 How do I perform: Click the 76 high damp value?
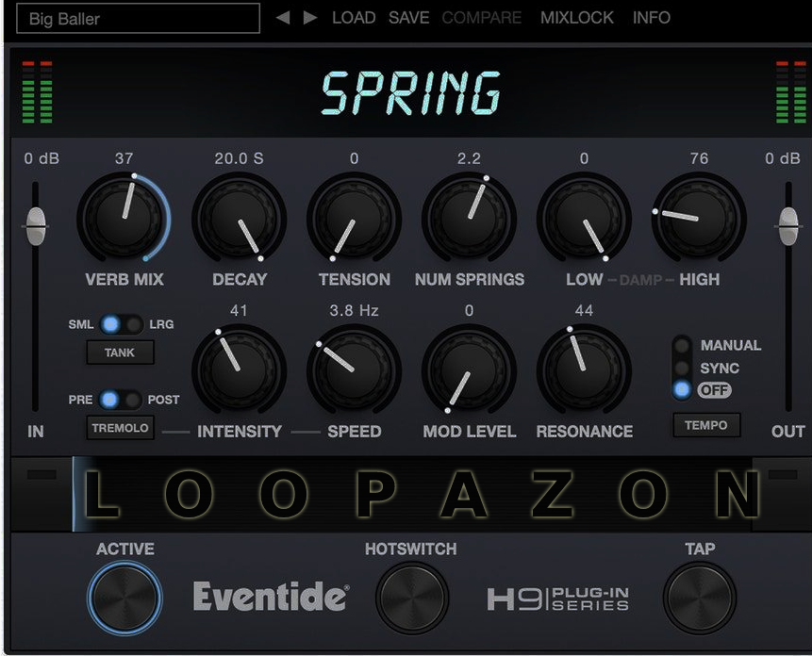pyautogui.click(x=699, y=157)
